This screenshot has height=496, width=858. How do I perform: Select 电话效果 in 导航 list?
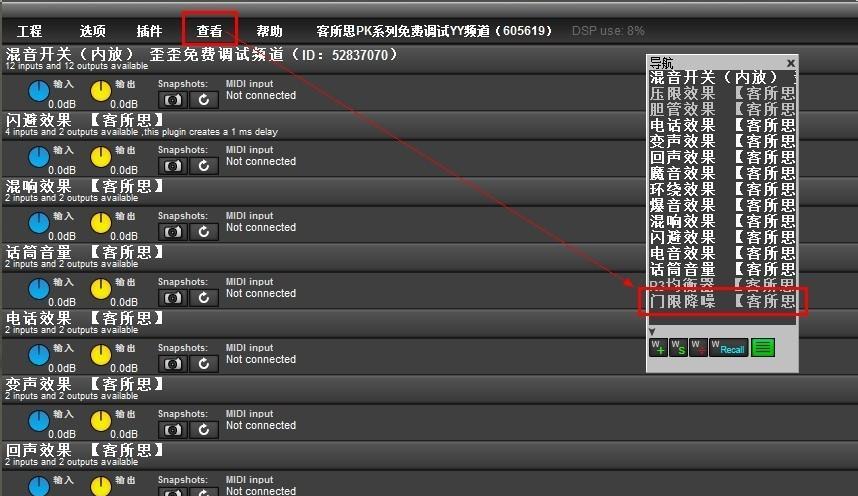722,125
